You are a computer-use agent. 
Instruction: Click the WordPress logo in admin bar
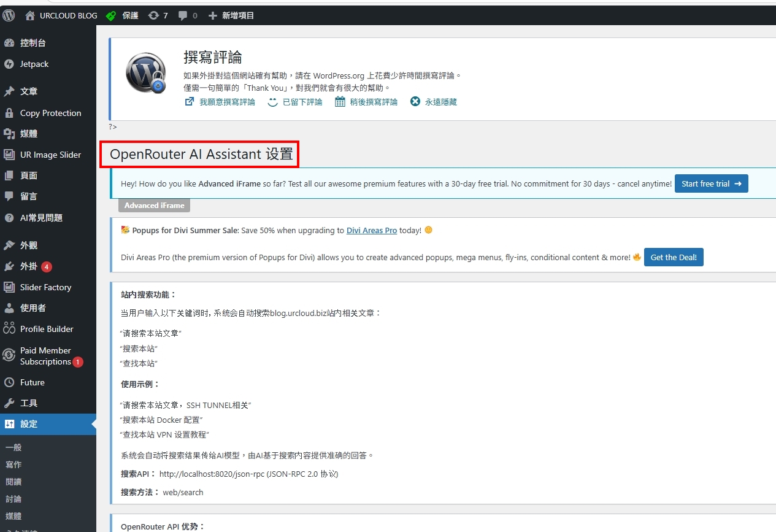[9, 15]
